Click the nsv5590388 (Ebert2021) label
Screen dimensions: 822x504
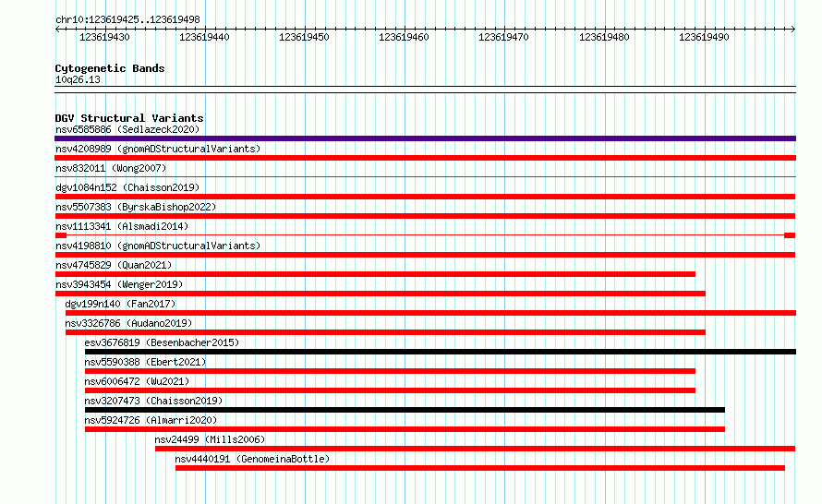tap(145, 362)
